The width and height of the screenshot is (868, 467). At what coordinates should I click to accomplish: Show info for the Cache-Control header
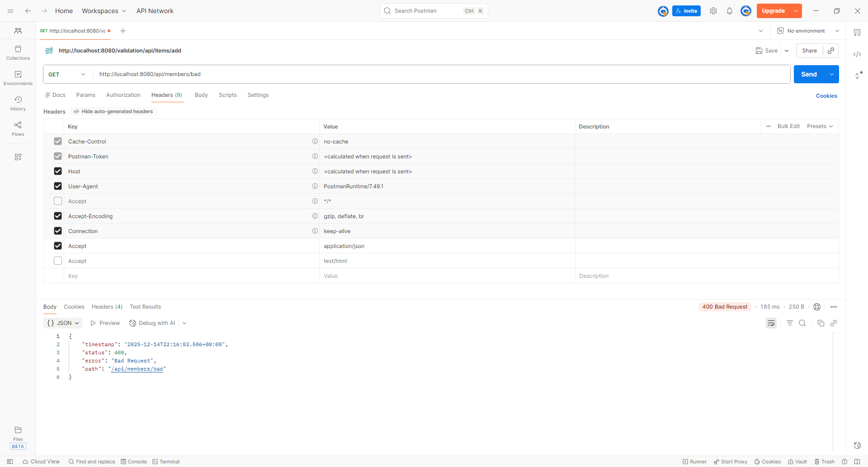pyautogui.click(x=315, y=141)
